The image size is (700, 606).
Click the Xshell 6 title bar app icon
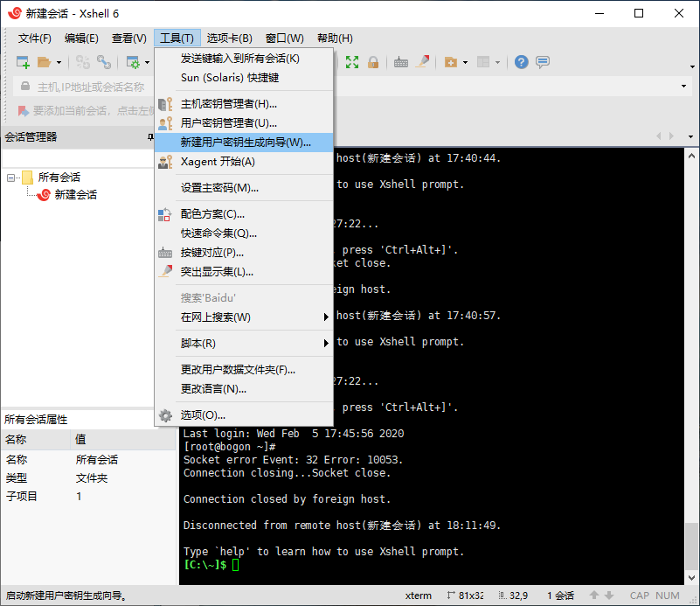14,13
